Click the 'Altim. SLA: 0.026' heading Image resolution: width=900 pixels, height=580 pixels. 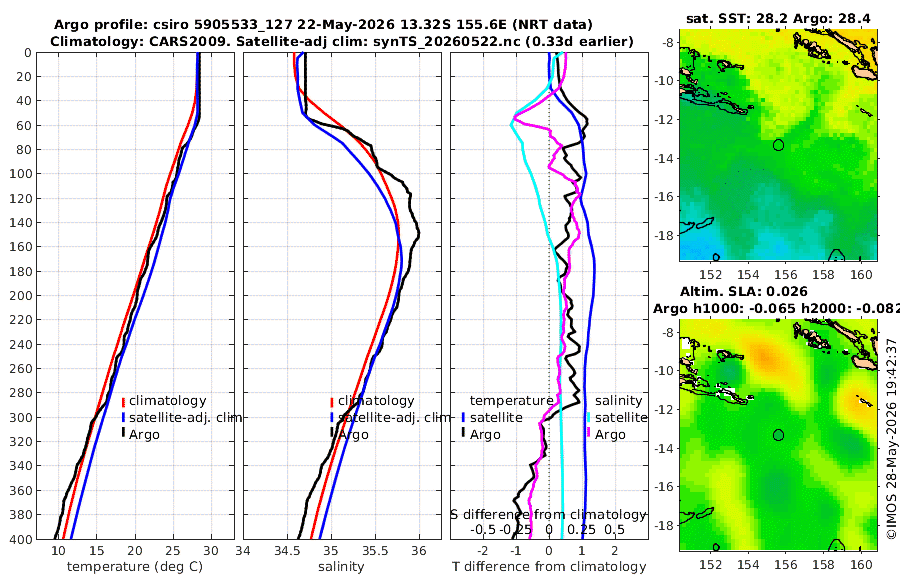tap(744, 292)
